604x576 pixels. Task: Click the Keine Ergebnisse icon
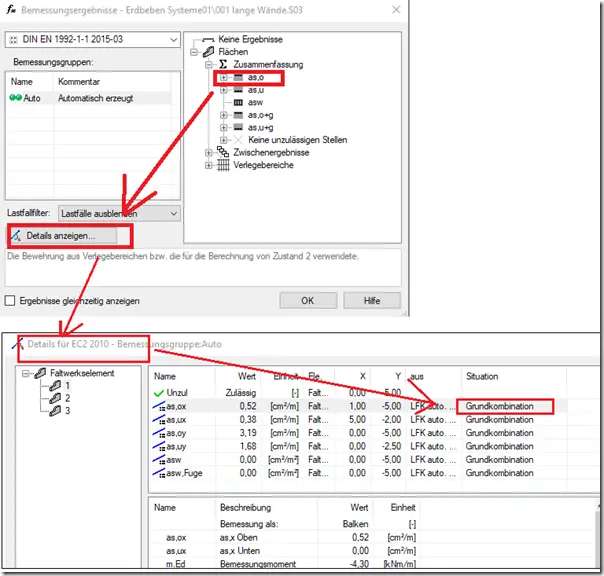coord(208,39)
